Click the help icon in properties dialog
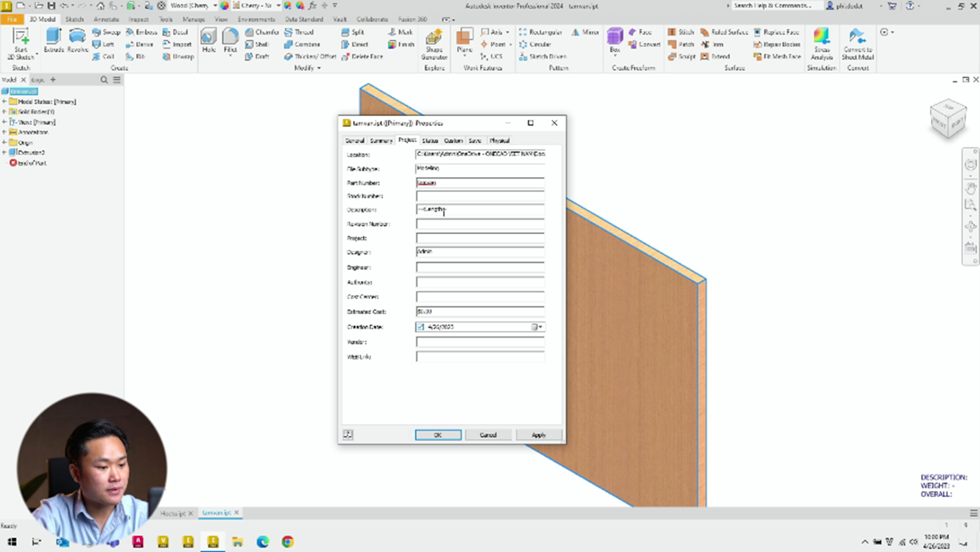 coord(348,435)
